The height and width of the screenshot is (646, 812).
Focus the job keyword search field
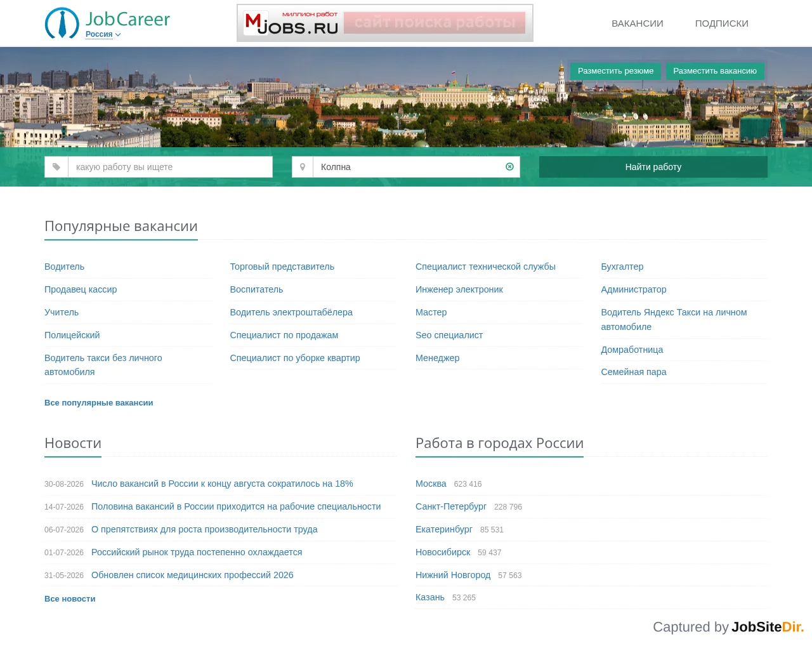[170, 167]
